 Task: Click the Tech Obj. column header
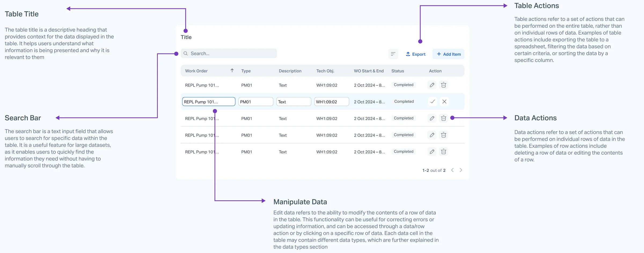[x=325, y=71]
